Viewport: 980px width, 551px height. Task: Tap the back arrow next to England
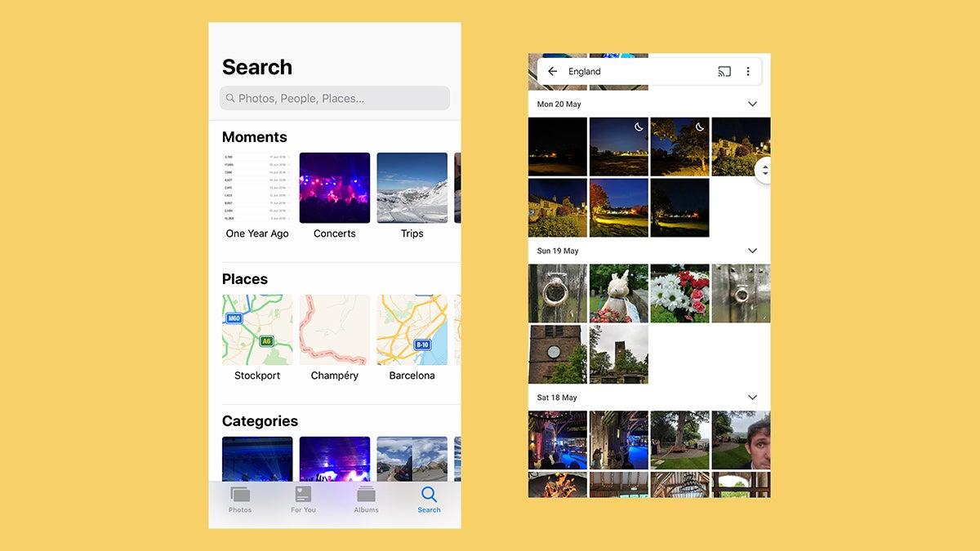553,71
